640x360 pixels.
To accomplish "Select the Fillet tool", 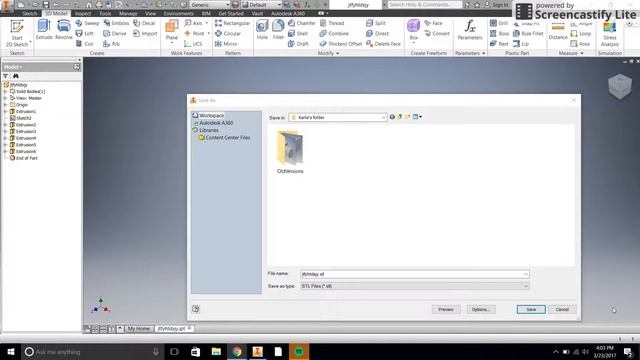I will [278, 29].
